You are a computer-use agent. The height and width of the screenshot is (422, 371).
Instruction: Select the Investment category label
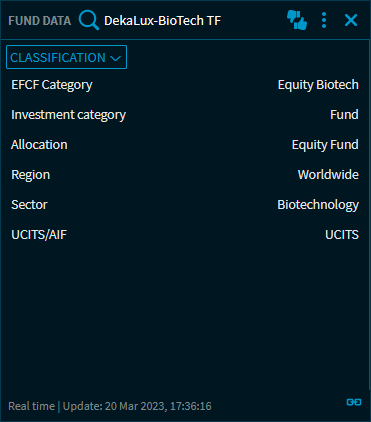68,115
